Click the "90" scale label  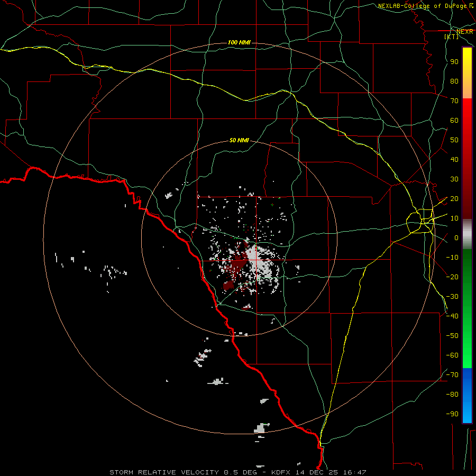454,62
